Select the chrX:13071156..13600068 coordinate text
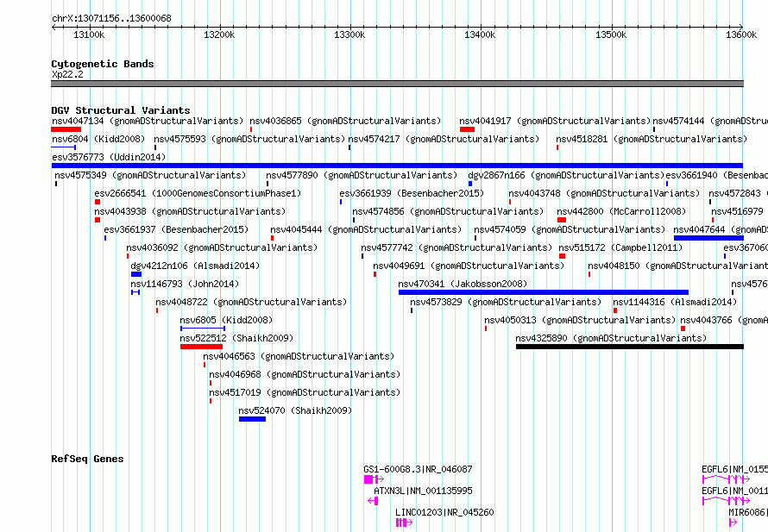This screenshot has width=768, height=532. coord(111,18)
